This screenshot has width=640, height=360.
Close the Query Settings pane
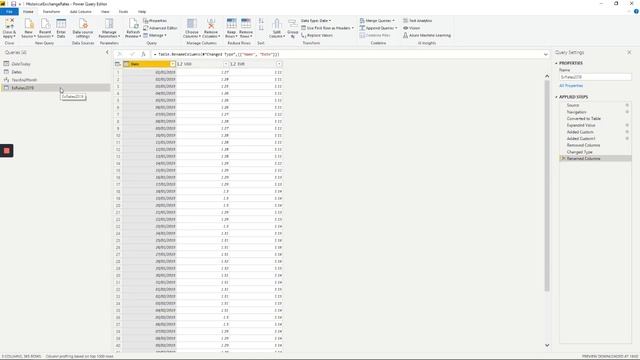[629, 52]
